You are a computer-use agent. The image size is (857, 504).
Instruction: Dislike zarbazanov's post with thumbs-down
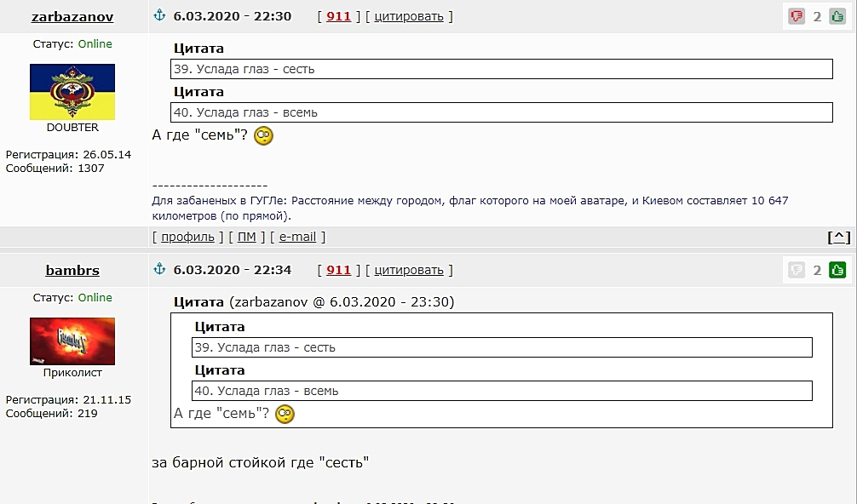coord(797,16)
